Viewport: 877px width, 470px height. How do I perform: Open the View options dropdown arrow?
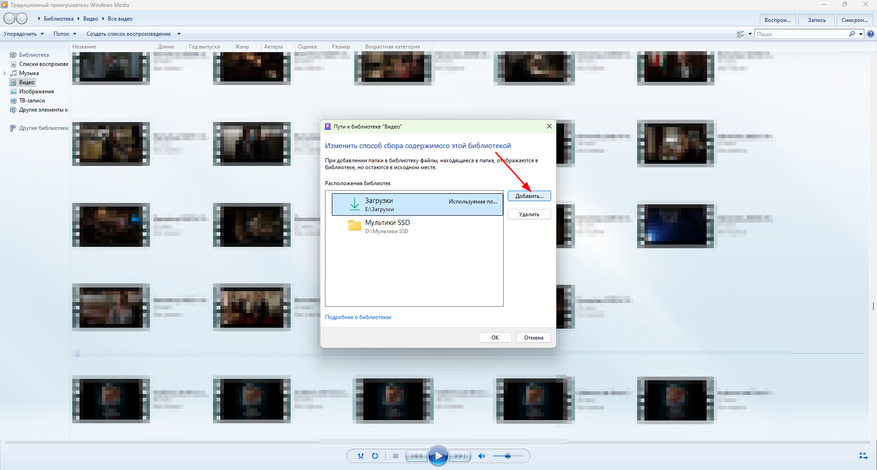[x=750, y=34]
